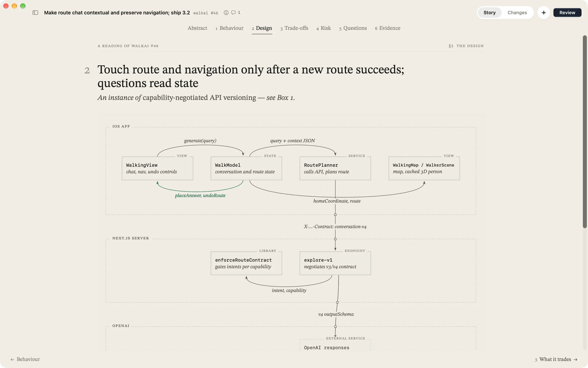Open the 3 Trade-offs tab

pos(294,28)
